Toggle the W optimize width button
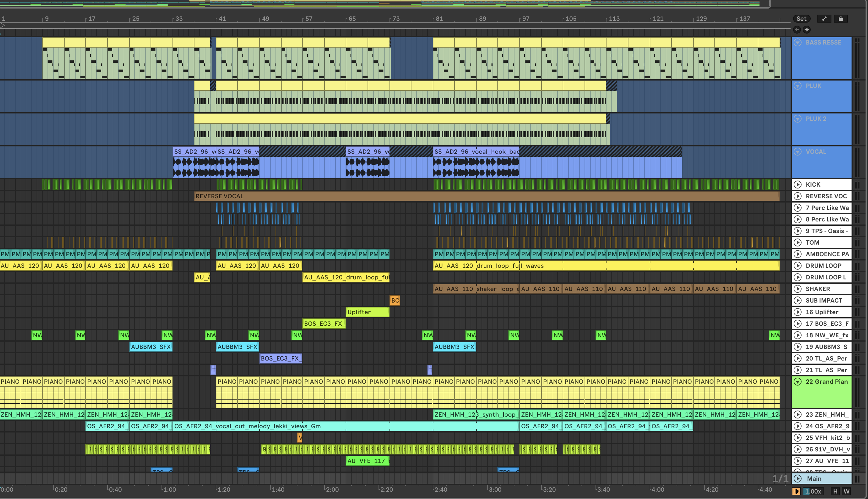This screenshot has width=868, height=499. click(x=846, y=491)
